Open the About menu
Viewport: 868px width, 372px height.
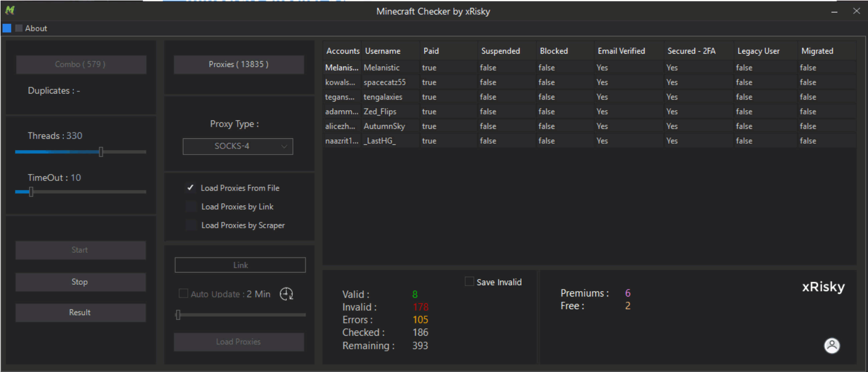pos(36,28)
